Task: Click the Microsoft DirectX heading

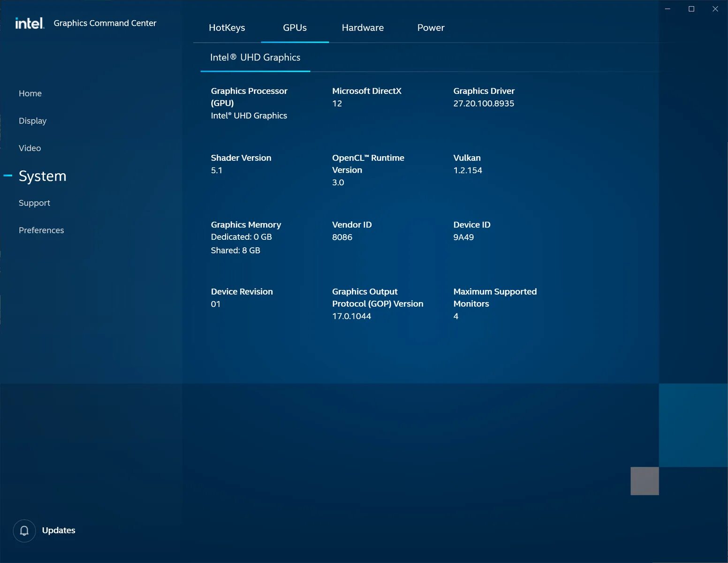Action: 367,91
